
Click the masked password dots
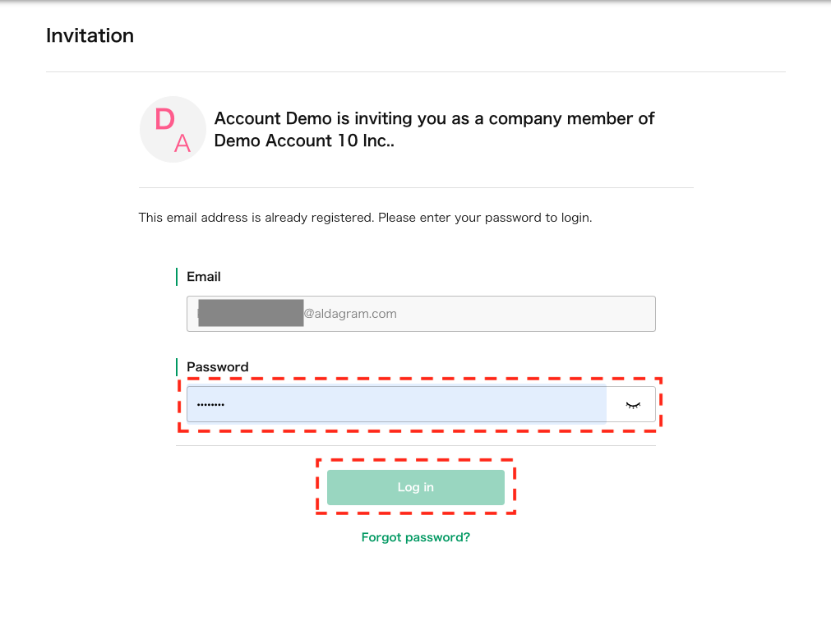210,405
